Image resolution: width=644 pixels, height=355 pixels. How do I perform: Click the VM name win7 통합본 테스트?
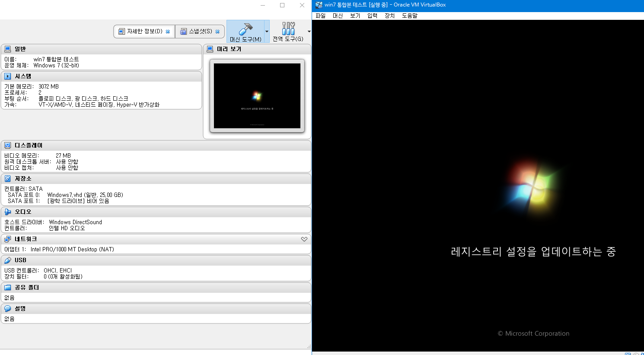tap(56, 59)
